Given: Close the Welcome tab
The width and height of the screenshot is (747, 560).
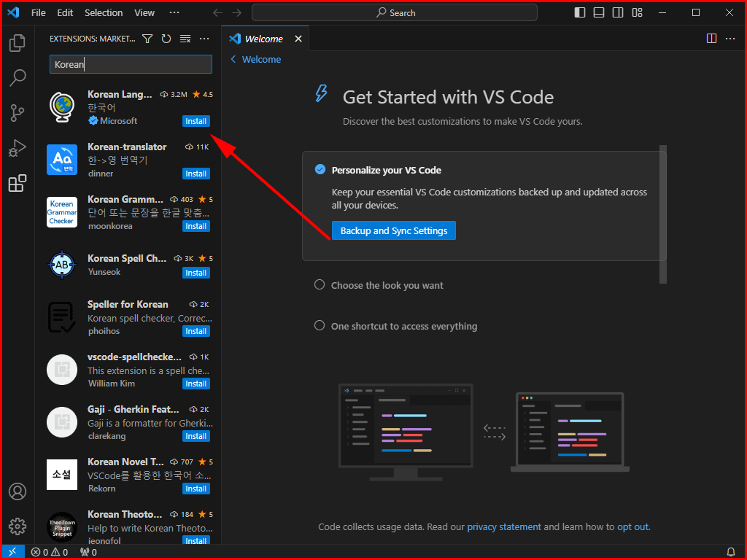Looking at the screenshot, I should [298, 39].
